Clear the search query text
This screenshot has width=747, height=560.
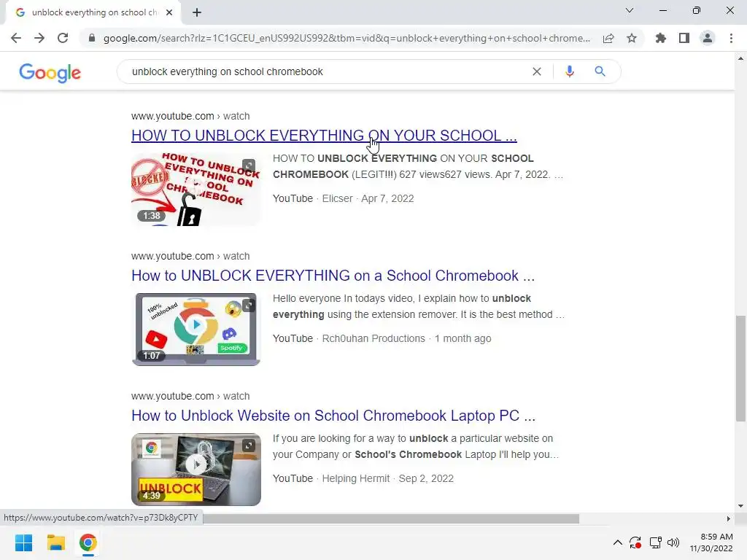coord(537,71)
